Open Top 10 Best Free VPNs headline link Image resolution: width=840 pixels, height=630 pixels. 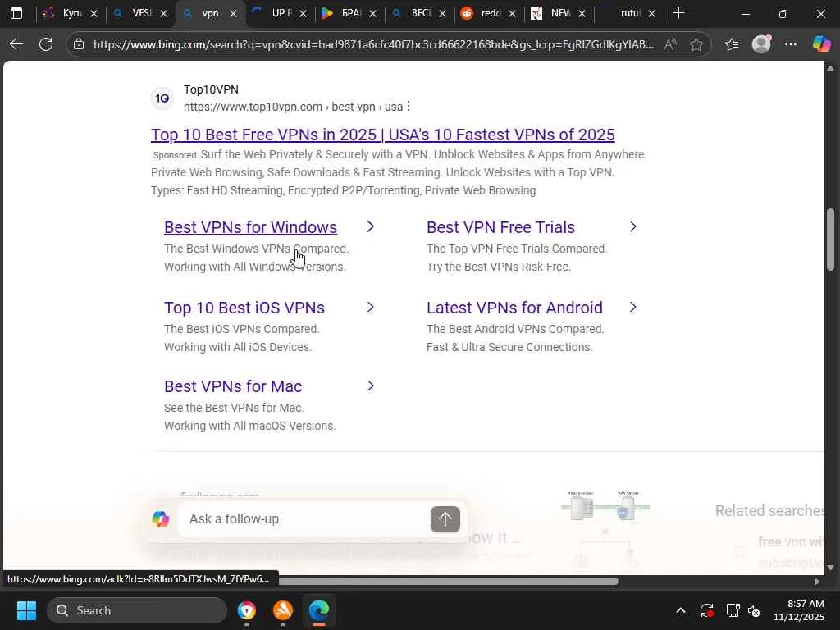pyautogui.click(x=382, y=135)
